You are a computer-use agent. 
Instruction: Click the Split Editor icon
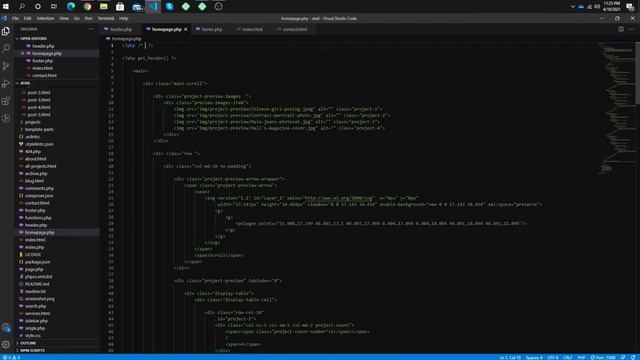pos(621,29)
